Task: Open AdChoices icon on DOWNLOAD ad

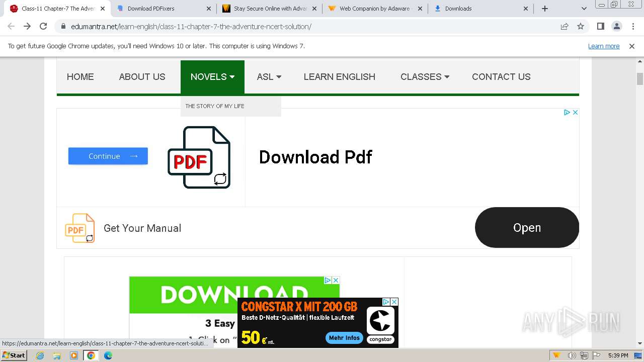Action: click(x=328, y=280)
